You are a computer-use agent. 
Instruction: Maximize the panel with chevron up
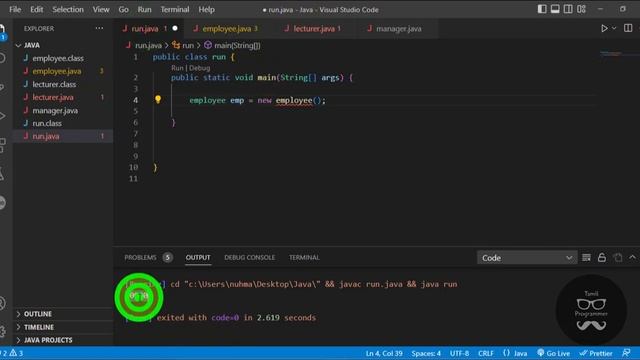[x=632, y=257]
